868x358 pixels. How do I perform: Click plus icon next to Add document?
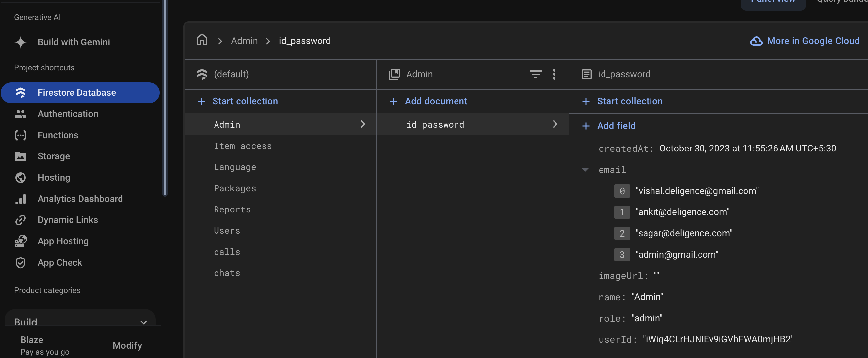[x=393, y=101]
